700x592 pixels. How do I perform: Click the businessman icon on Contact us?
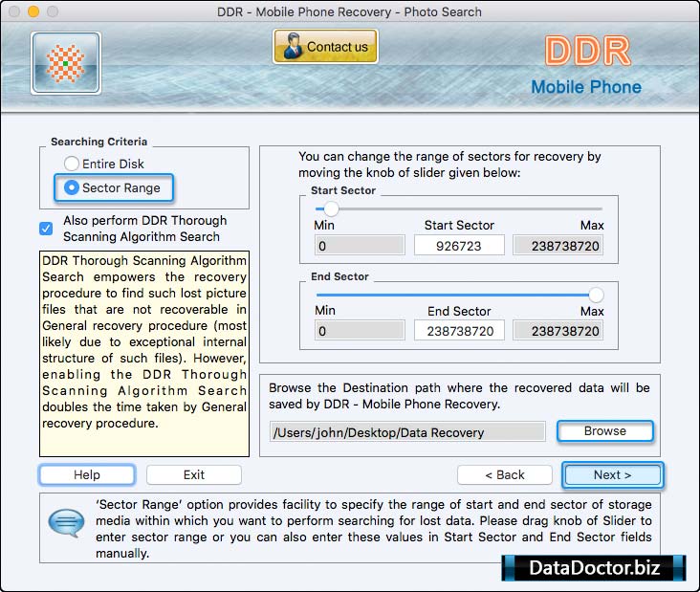292,46
